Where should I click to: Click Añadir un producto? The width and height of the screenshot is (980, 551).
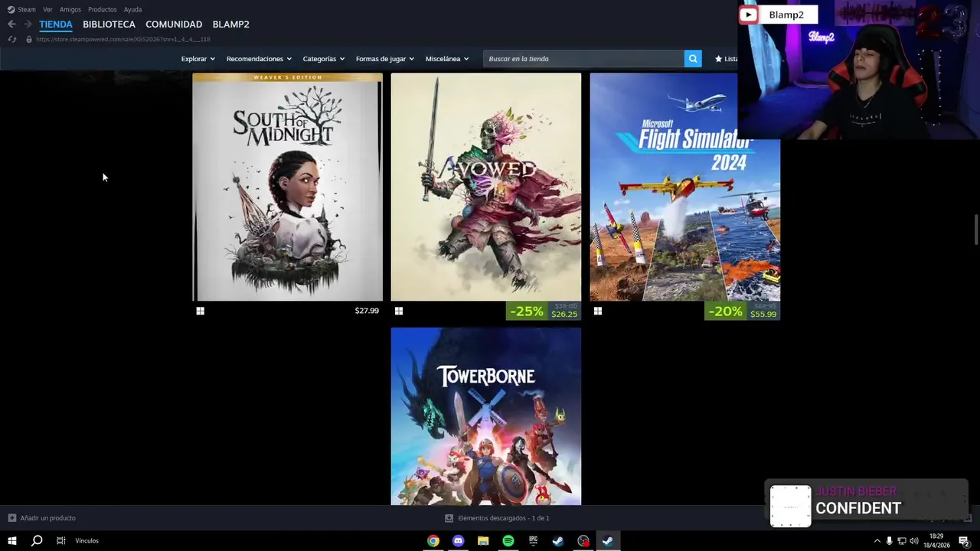coord(47,518)
